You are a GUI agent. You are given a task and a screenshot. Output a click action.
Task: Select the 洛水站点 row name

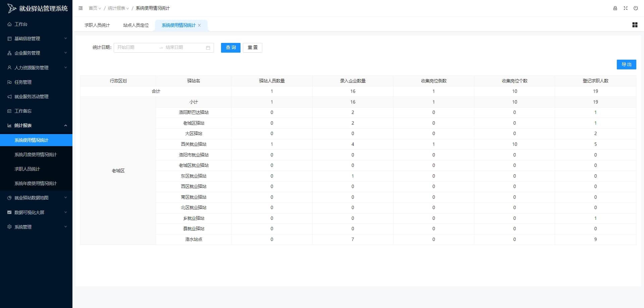click(194, 239)
